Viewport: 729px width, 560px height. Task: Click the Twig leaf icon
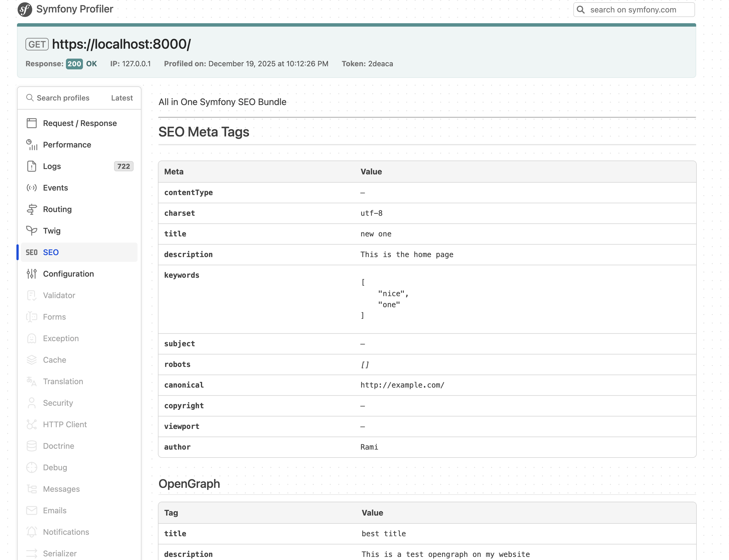(x=31, y=231)
